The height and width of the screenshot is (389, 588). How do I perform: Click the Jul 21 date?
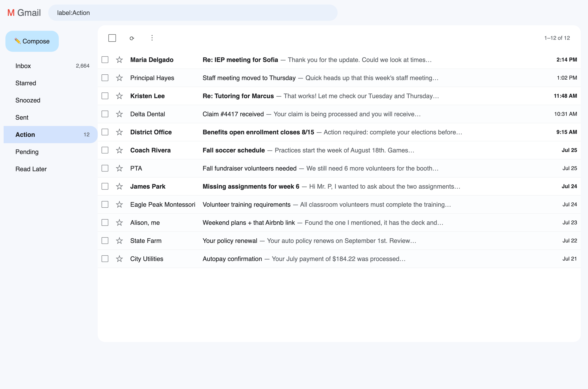click(x=570, y=259)
